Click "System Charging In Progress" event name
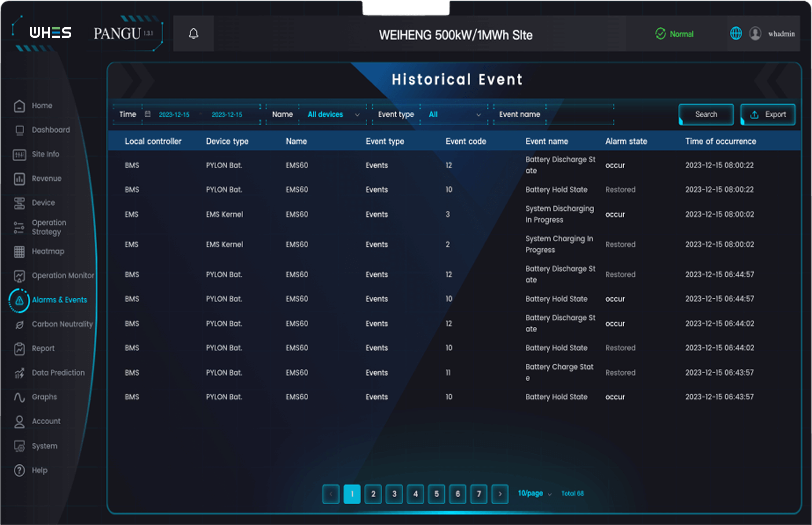 pyautogui.click(x=559, y=244)
